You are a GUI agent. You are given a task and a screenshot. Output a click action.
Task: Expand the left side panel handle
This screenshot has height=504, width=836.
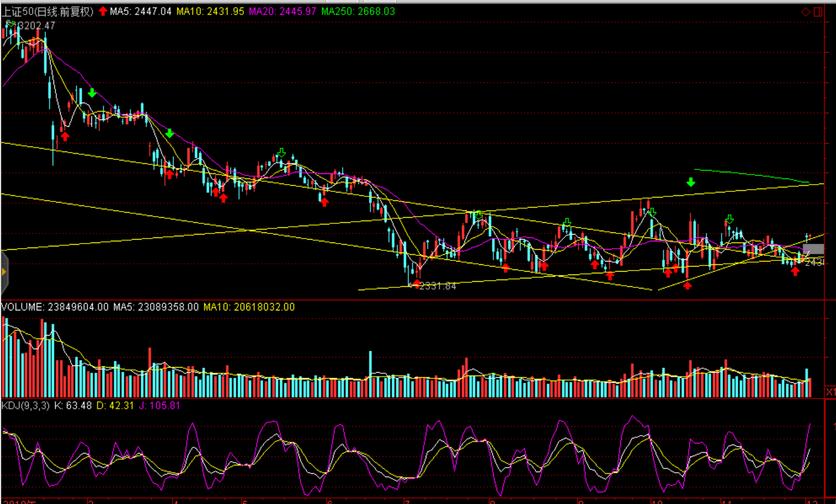click(x=4, y=272)
